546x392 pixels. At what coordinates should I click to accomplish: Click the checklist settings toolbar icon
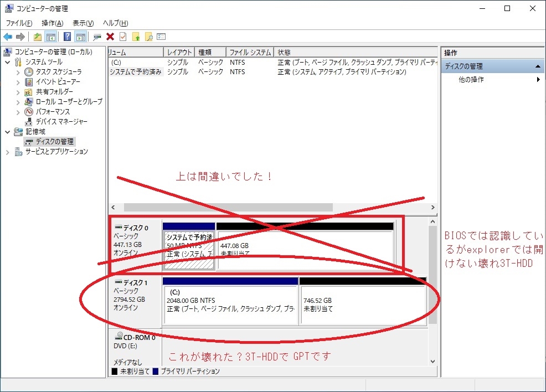tap(161, 37)
